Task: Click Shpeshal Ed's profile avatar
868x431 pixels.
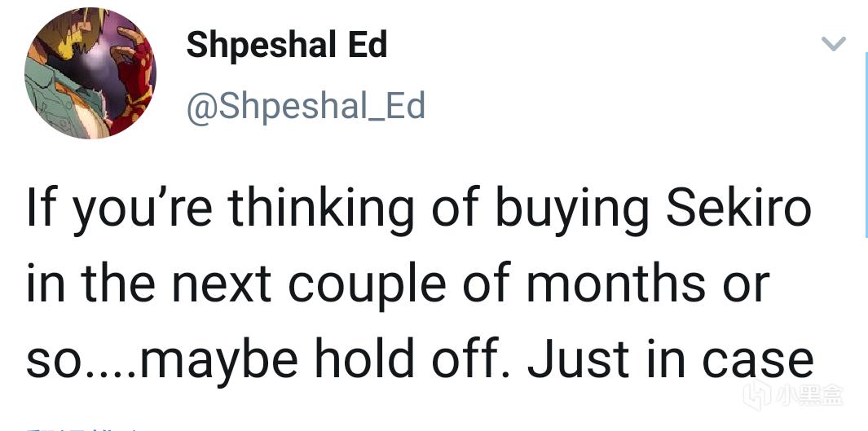Action: [90, 73]
